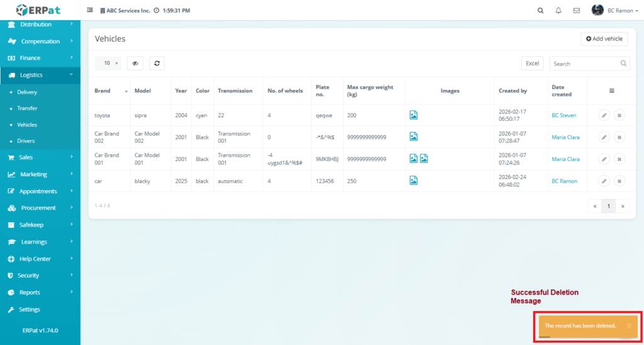This screenshot has height=345, width=644.
Task: Click the search magnifier icon in top bar
Action: click(x=540, y=11)
